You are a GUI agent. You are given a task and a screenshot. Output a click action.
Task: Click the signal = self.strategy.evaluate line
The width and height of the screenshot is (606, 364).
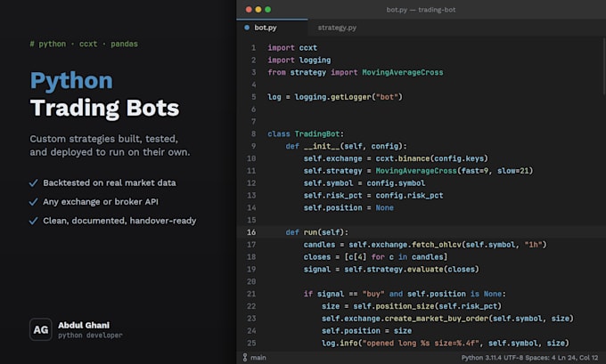point(391,269)
